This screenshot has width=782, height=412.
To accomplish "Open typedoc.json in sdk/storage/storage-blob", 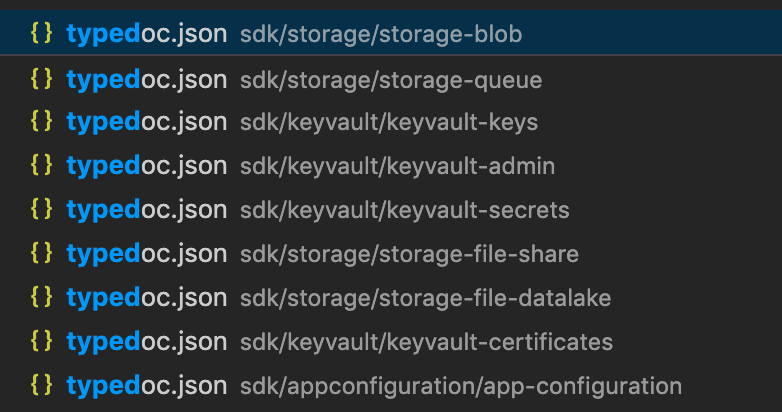I will pos(391,32).
